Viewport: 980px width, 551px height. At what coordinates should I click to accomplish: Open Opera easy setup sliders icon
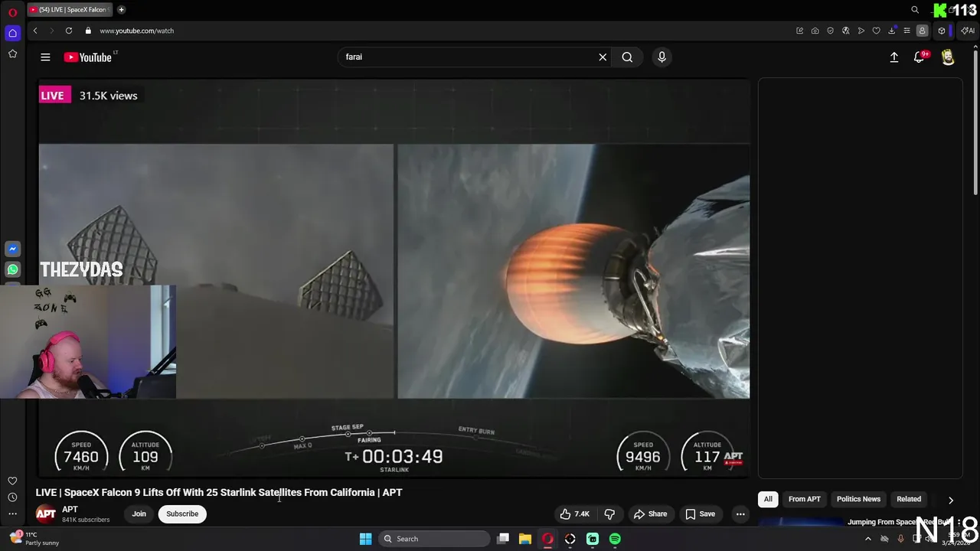(x=906, y=31)
